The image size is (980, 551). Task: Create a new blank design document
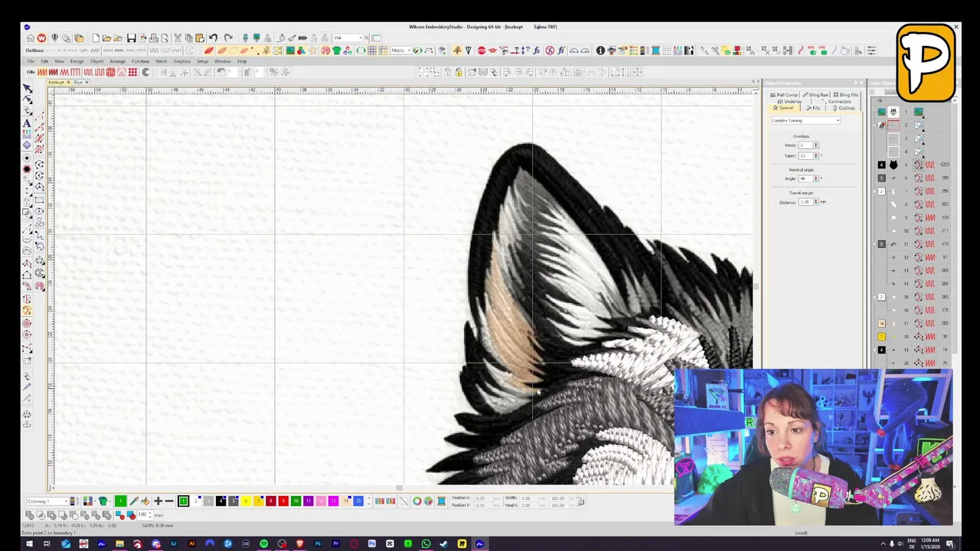coord(95,38)
